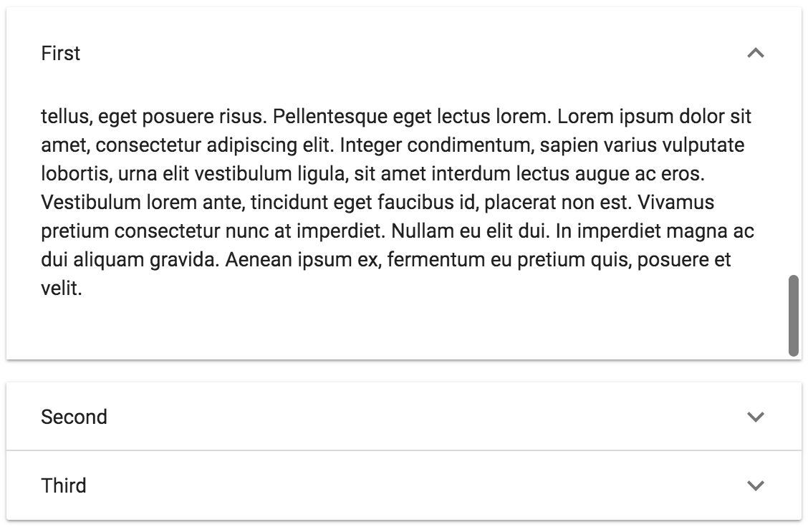This screenshot has height=532, width=808.
Task: Expand the Third panel using its chevron arrow
Action: tap(756, 485)
